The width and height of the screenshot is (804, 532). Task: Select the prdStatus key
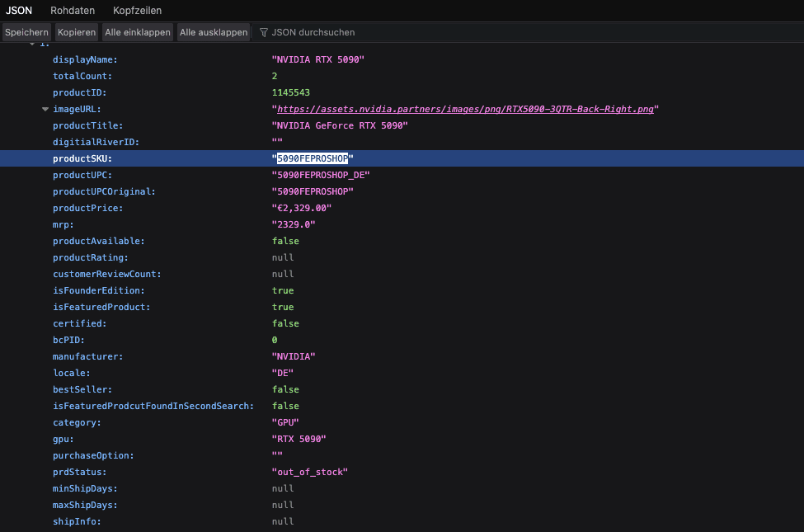79,472
